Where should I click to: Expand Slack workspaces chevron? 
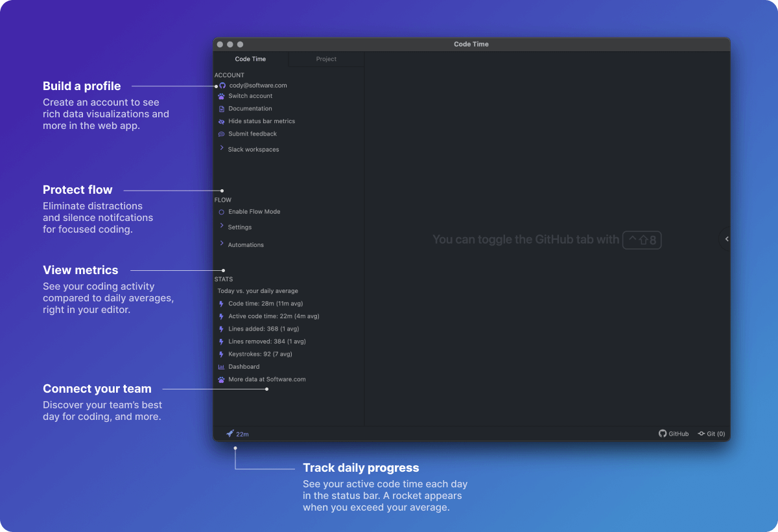[222, 148]
